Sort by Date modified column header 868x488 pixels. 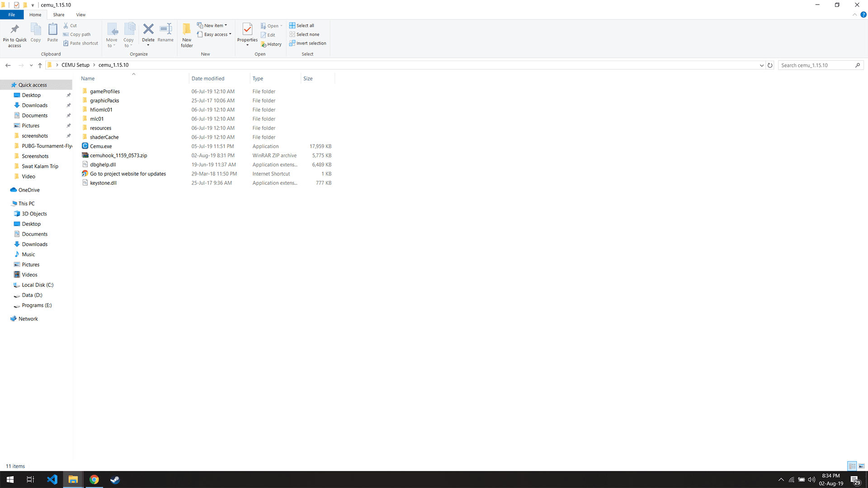(x=208, y=79)
